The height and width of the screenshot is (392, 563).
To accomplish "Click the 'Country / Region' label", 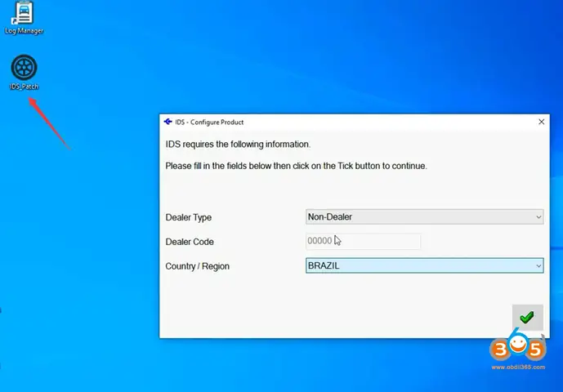I will 198,266.
